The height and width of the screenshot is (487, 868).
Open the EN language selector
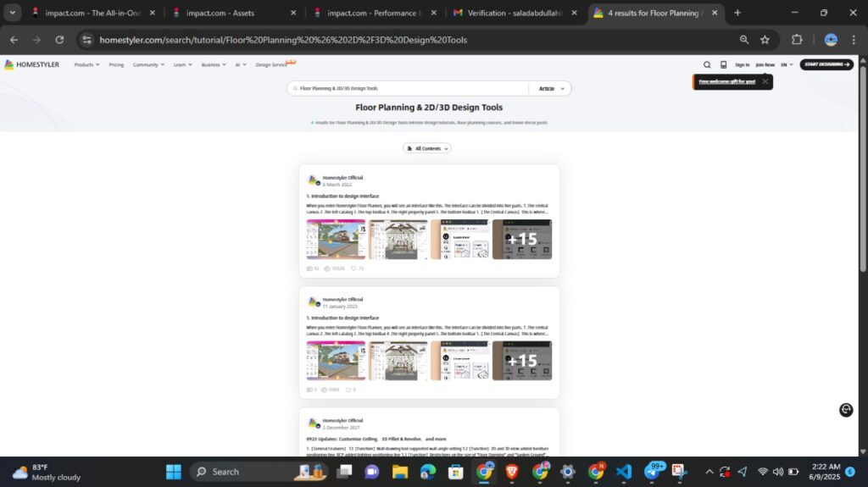point(787,64)
